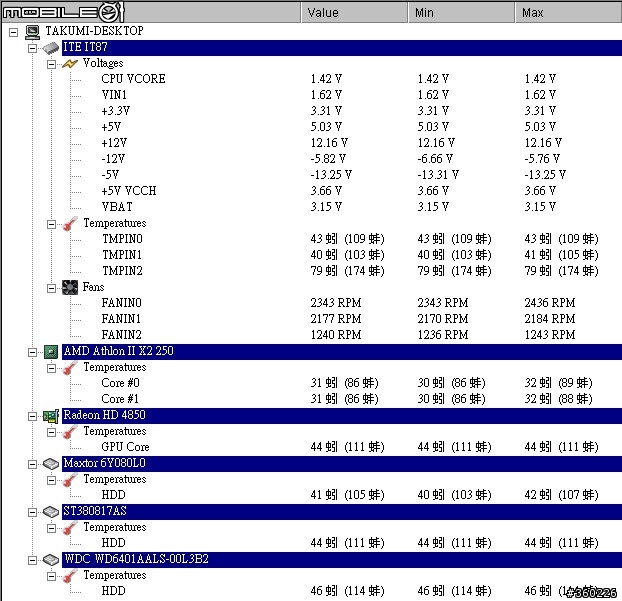This screenshot has width=622, height=601.
Task: Collapse the Maxtor 6Y080L0 node
Action: coord(33,464)
